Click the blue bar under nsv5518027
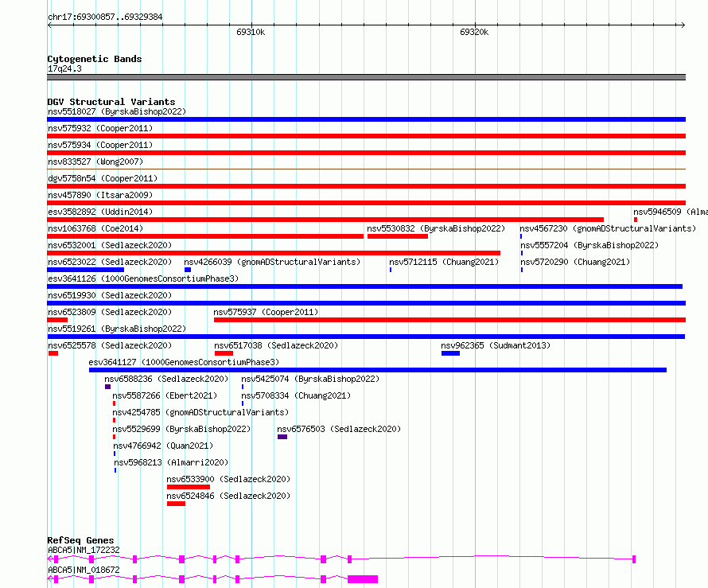This screenshot has width=708, height=588. click(366, 119)
